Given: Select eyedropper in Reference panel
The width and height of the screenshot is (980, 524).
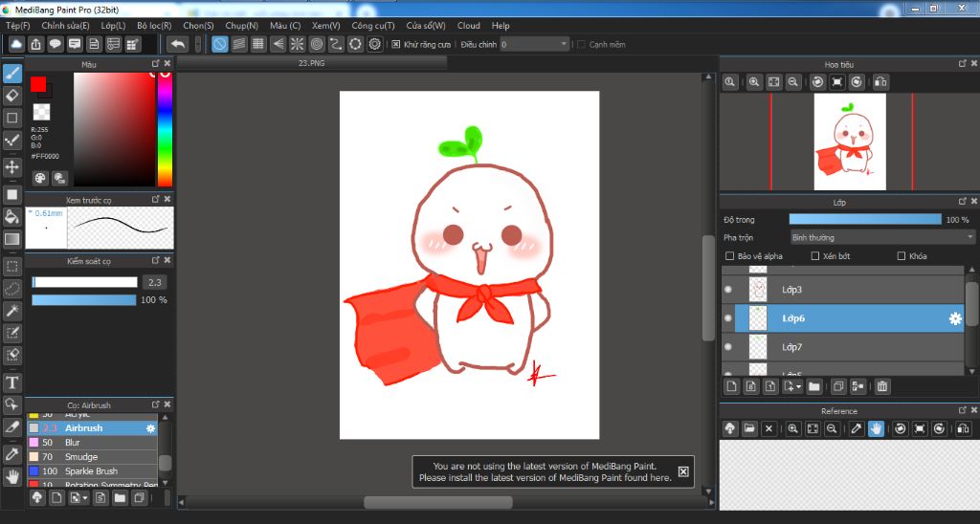Looking at the screenshot, I should (857, 428).
